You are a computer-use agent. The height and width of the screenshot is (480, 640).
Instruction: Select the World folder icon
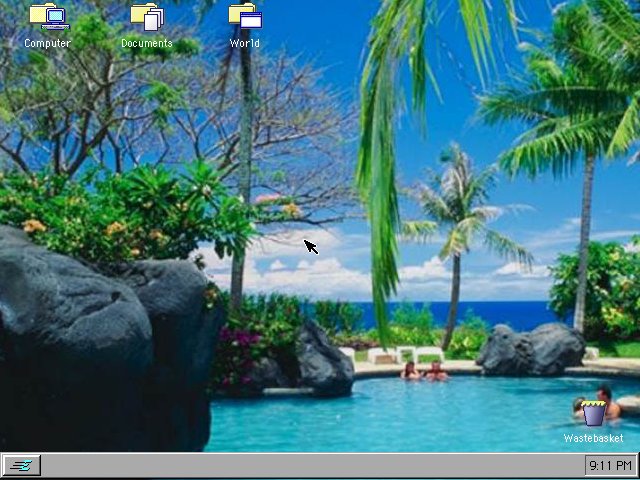(x=245, y=16)
